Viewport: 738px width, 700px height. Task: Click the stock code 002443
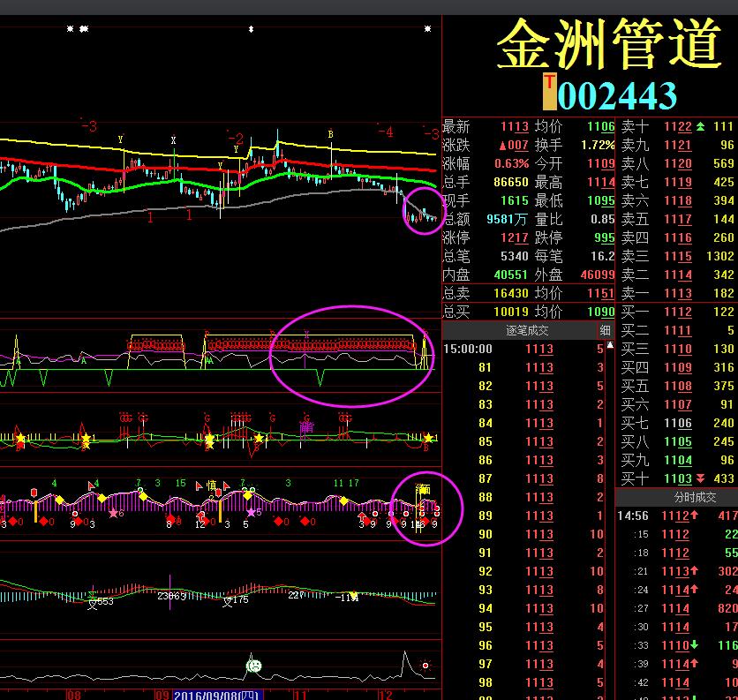(617, 95)
